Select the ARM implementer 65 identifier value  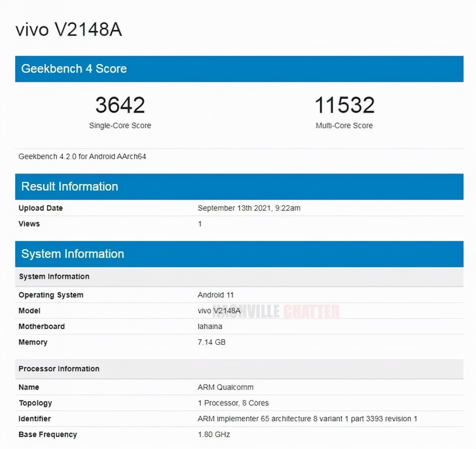pyautogui.click(x=308, y=419)
